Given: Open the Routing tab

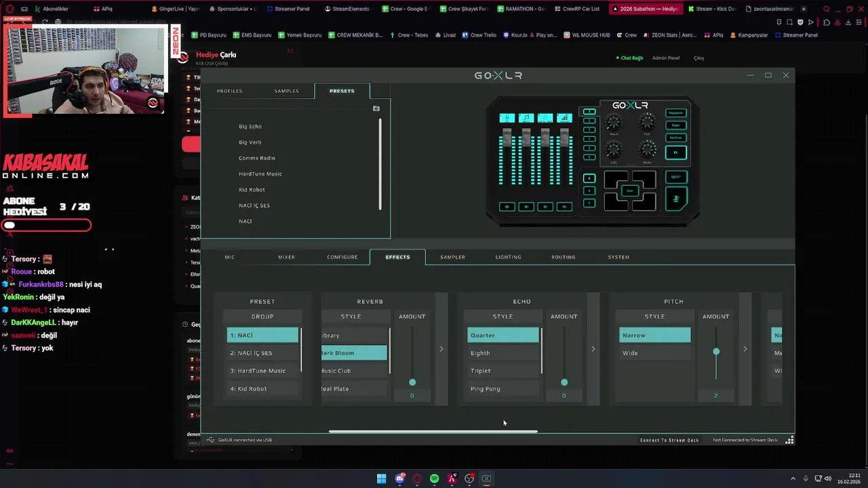Looking at the screenshot, I should tap(564, 257).
